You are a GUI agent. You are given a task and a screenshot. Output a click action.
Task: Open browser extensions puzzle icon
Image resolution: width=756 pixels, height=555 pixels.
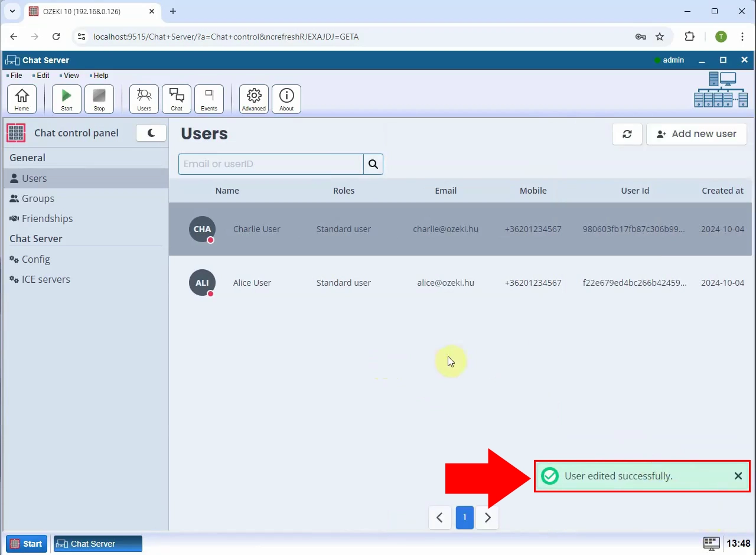coord(689,37)
